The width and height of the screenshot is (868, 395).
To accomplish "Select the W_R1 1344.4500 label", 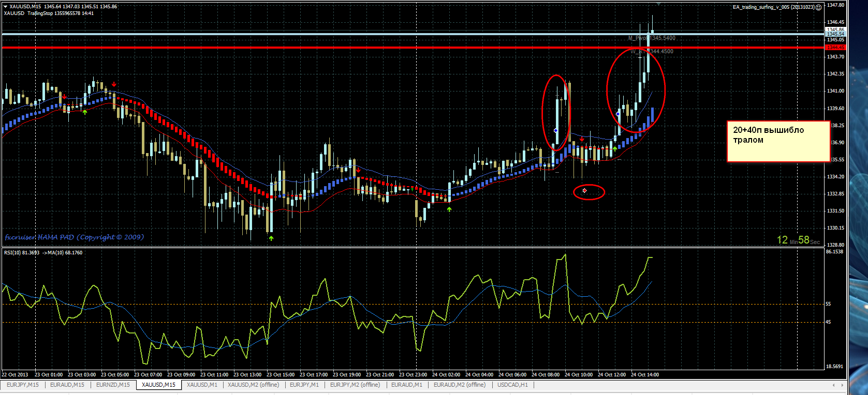I will [652, 51].
